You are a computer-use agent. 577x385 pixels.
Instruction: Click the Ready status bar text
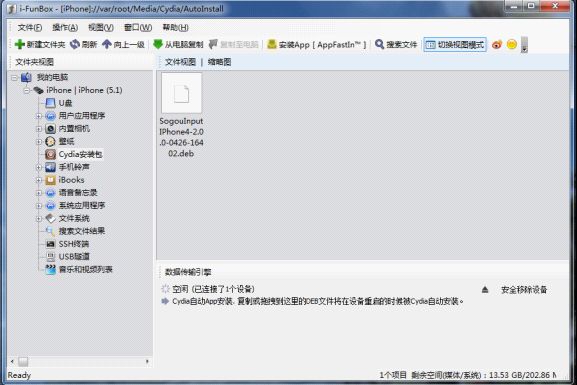pos(19,375)
